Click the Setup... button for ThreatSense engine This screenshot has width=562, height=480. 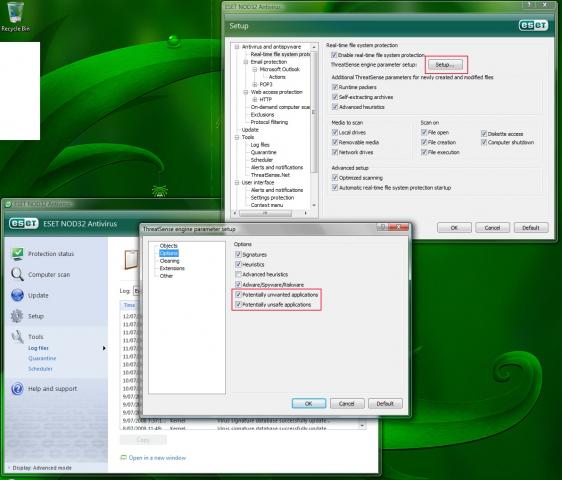445,65
